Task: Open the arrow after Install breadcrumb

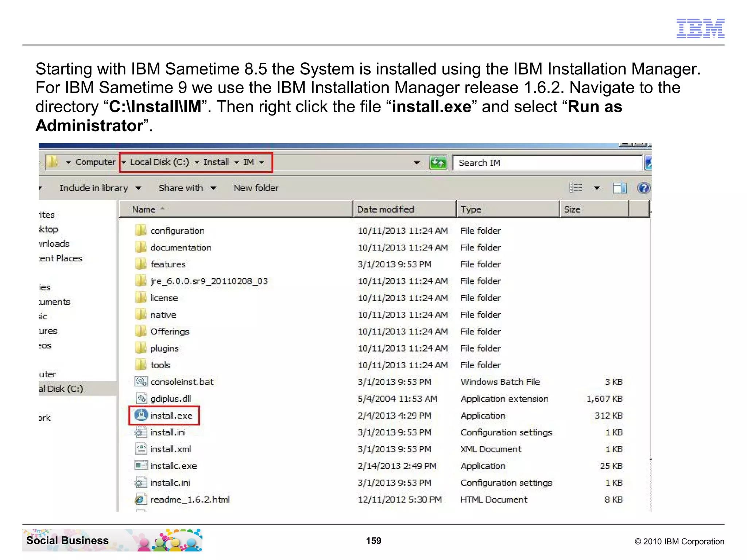Action: [236, 162]
